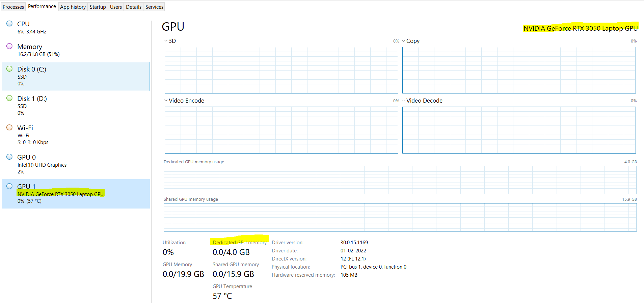Image resolution: width=644 pixels, height=303 pixels.
Task: Open the Copy graph engine dropdown
Action: click(404, 41)
